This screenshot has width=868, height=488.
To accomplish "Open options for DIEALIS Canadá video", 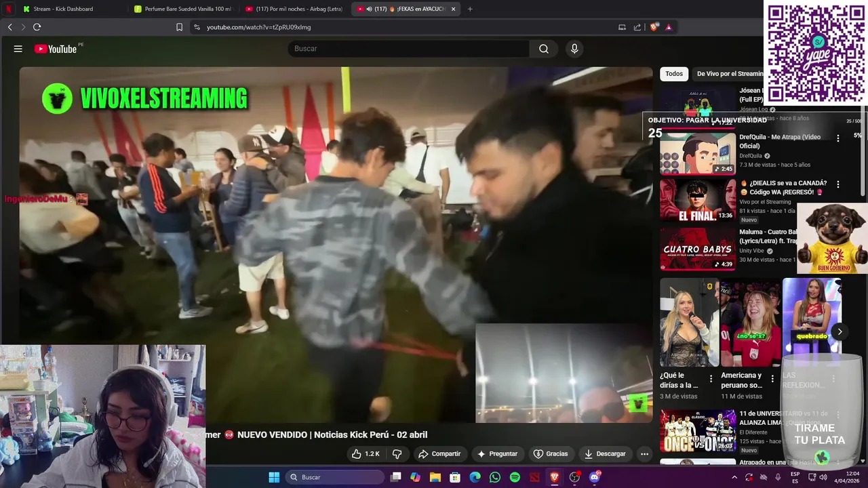I will pyautogui.click(x=838, y=184).
